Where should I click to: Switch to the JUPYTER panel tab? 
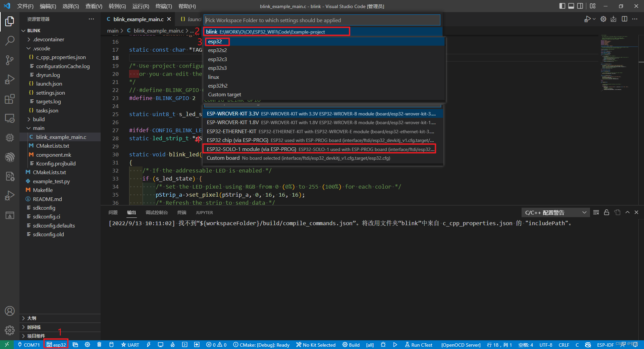[x=204, y=212]
